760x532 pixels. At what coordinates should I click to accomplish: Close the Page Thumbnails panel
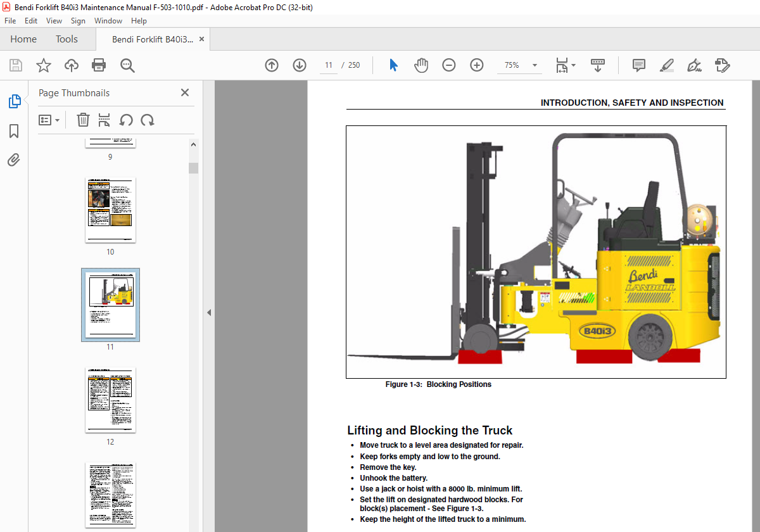tap(185, 92)
